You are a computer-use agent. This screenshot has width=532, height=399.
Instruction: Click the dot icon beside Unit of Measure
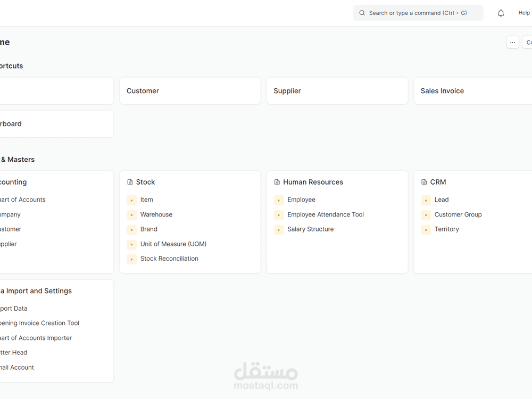click(x=131, y=244)
